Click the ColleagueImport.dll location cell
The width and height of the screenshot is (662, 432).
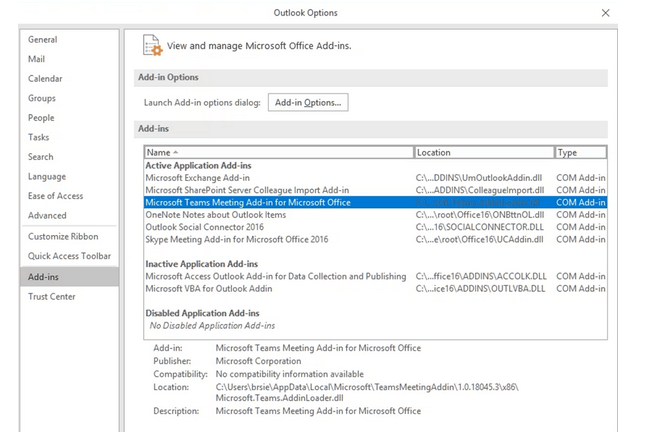click(480, 190)
